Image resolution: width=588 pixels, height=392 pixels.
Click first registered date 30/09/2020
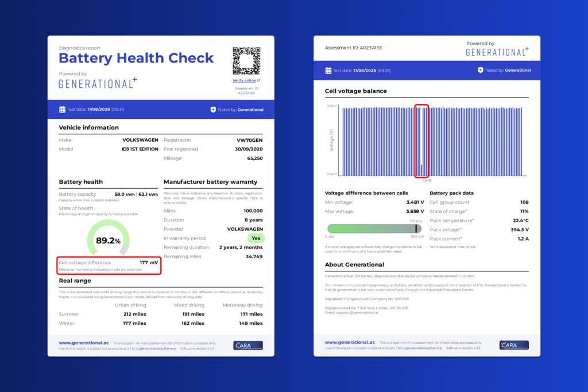(x=249, y=149)
